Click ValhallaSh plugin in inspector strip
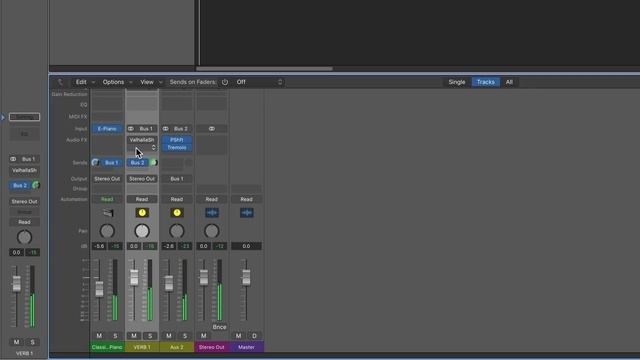The image size is (640, 360). click(24, 170)
